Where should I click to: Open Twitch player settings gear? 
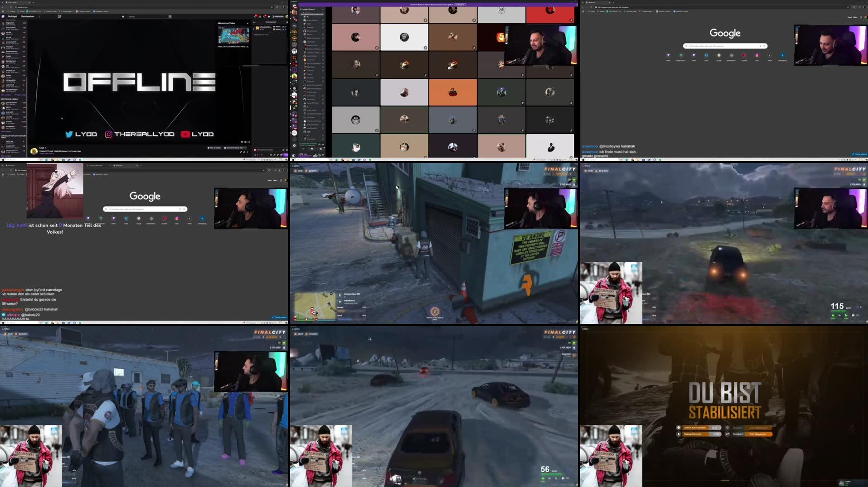pos(242,142)
